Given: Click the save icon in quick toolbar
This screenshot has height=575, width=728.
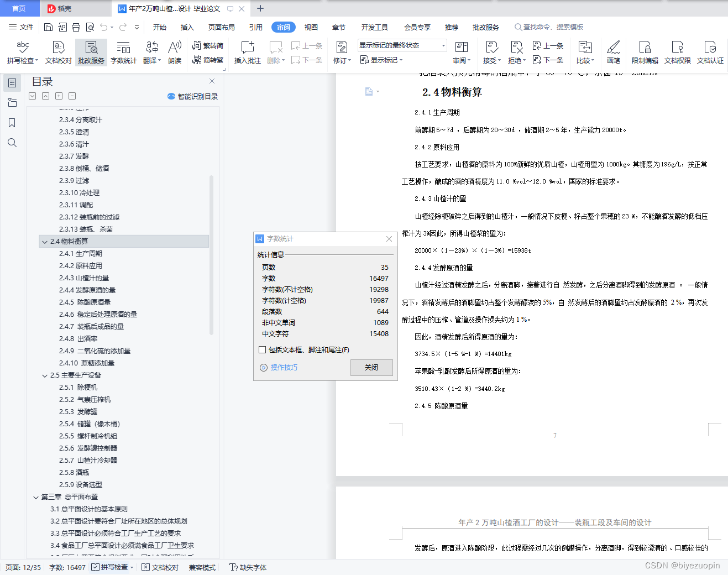Looking at the screenshot, I should click(48, 27).
